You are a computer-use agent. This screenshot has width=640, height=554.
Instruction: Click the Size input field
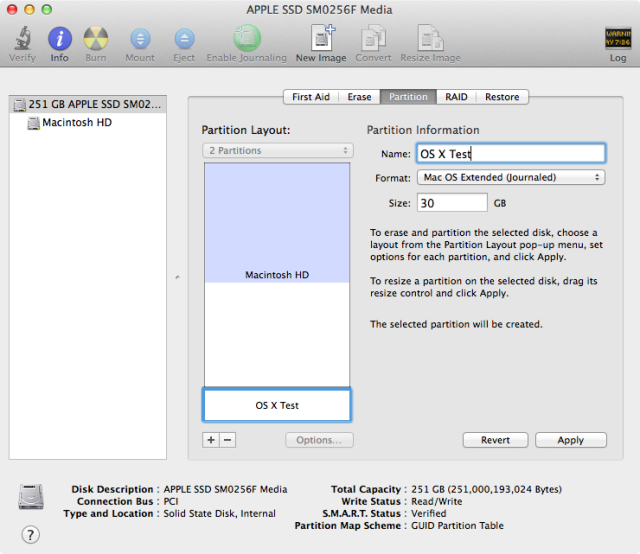(452, 203)
